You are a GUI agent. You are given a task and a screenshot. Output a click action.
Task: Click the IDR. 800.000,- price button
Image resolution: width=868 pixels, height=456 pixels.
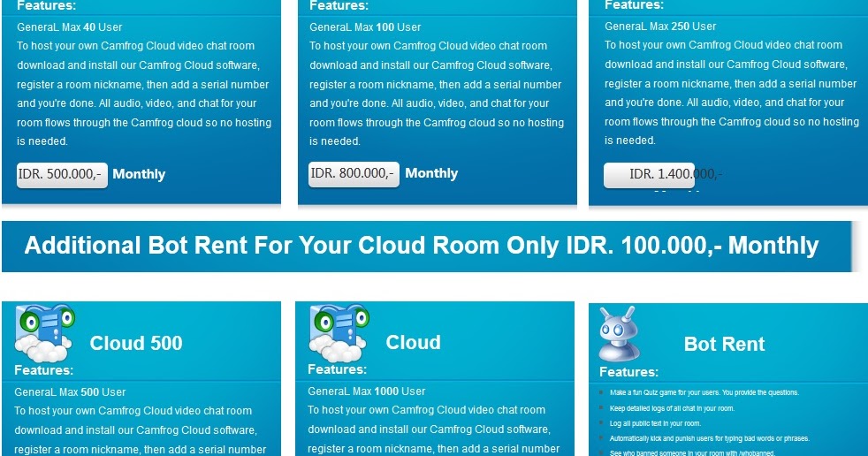click(x=354, y=174)
